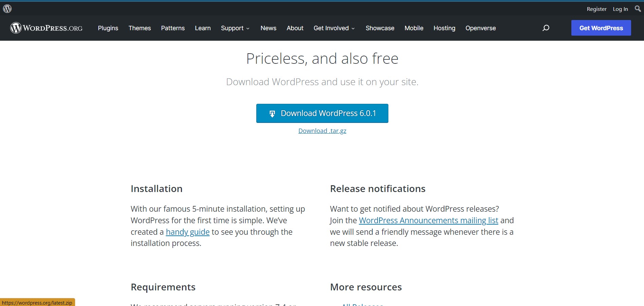Image resolution: width=644 pixels, height=306 pixels.
Task: Go to the Themes page
Action: tap(140, 28)
